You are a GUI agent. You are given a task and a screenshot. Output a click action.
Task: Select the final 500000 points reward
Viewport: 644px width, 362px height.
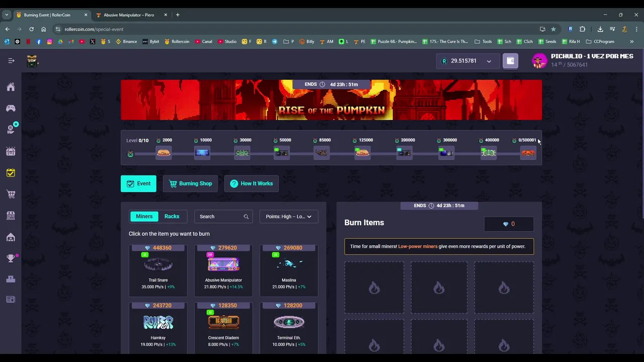pos(528,153)
